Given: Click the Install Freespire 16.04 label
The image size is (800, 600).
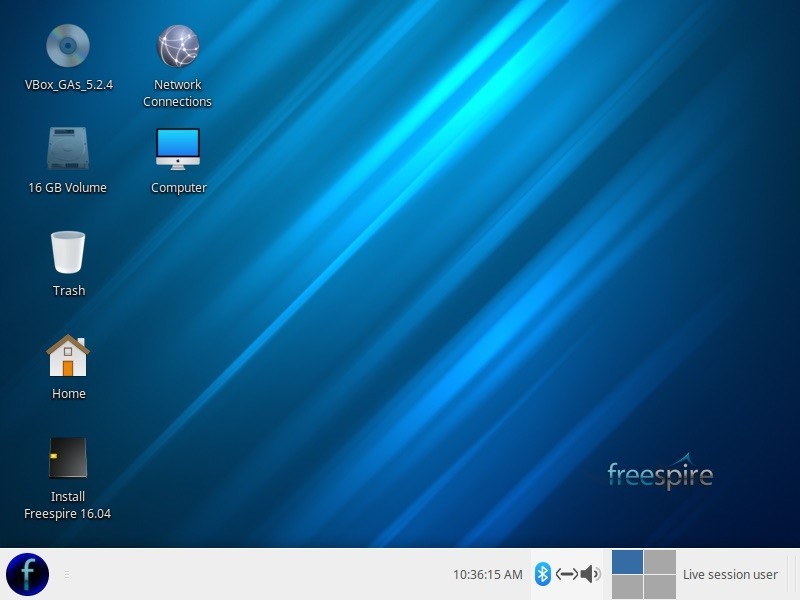Looking at the screenshot, I should [x=67, y=505].
